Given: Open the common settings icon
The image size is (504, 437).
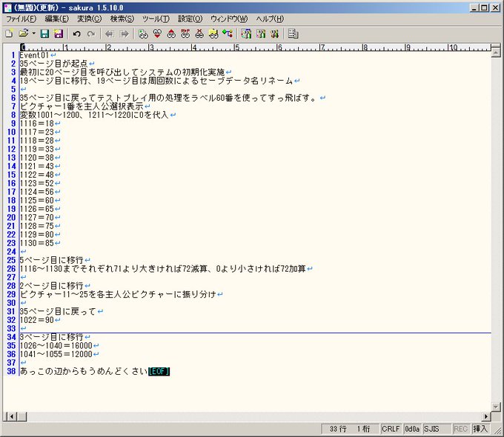Looking at the screenshot, I should pyautogui.click(x=274, y=33).
